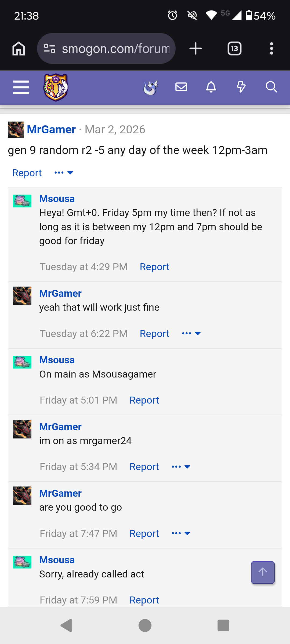This screenshot has height=644, width=290.
Task: Tap the lightning bolt what's new icon
Action: point(241,87)
